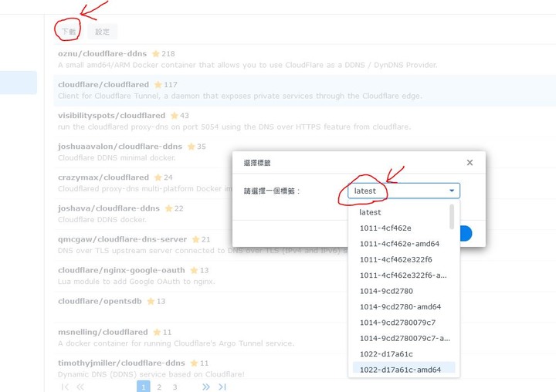
Task: Select the crazymax/cloudflared image
Action: (143, 183)
